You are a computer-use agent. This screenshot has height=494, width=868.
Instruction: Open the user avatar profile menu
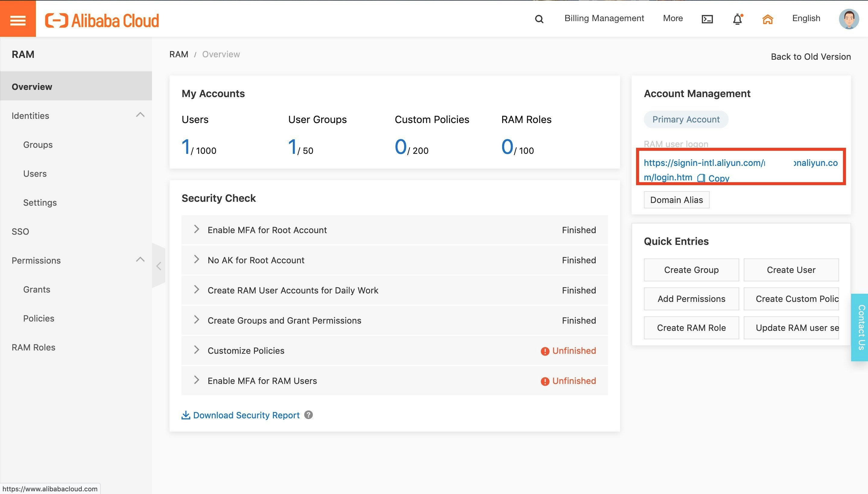[x=849, y=19]
